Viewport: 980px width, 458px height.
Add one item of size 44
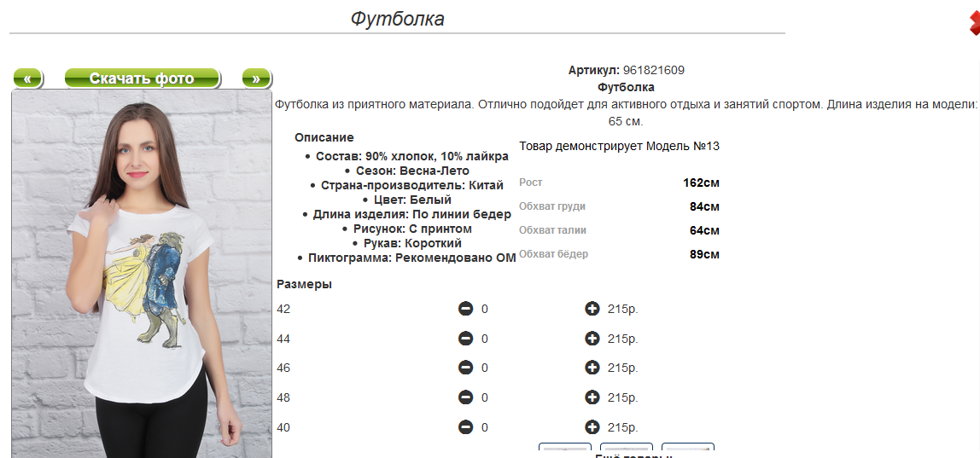(592, 339)
